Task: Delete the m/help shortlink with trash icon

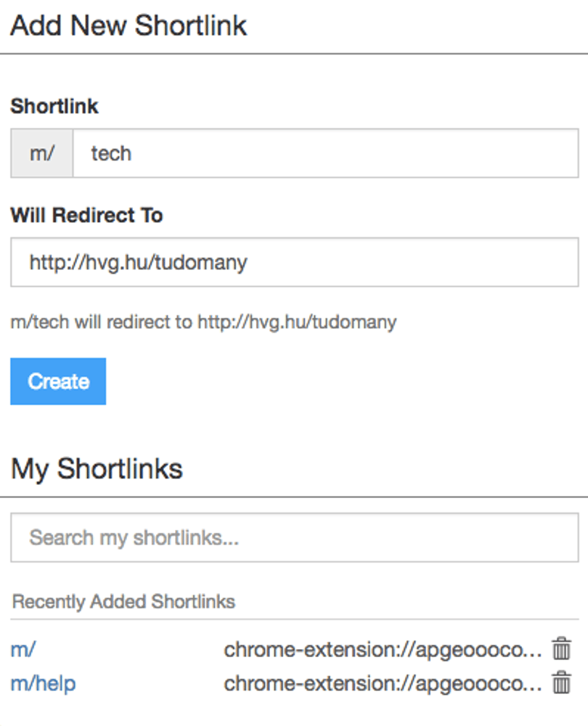Action: (x=561, y=682)
